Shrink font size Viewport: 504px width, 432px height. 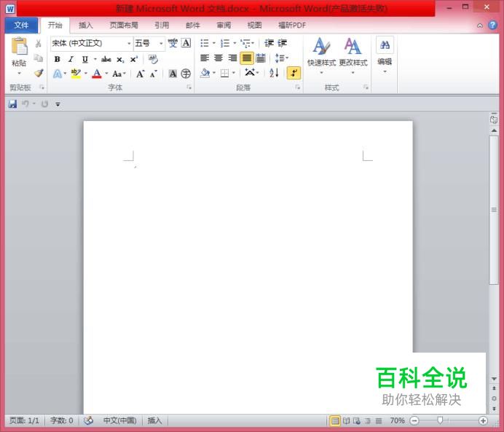click(x=154, y=74)
